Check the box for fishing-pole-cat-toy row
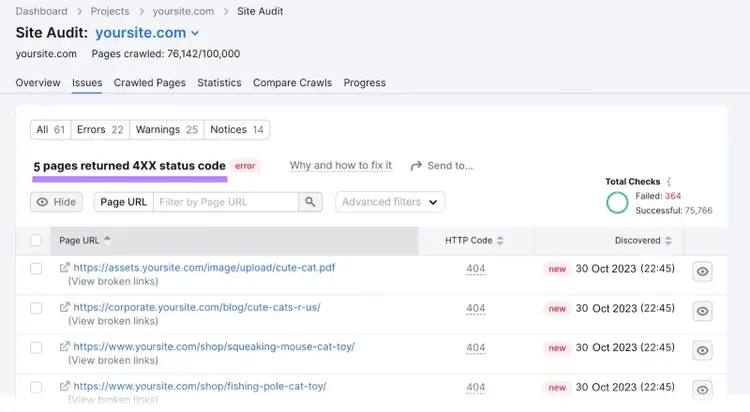750x412 pixels. [36, 387]
